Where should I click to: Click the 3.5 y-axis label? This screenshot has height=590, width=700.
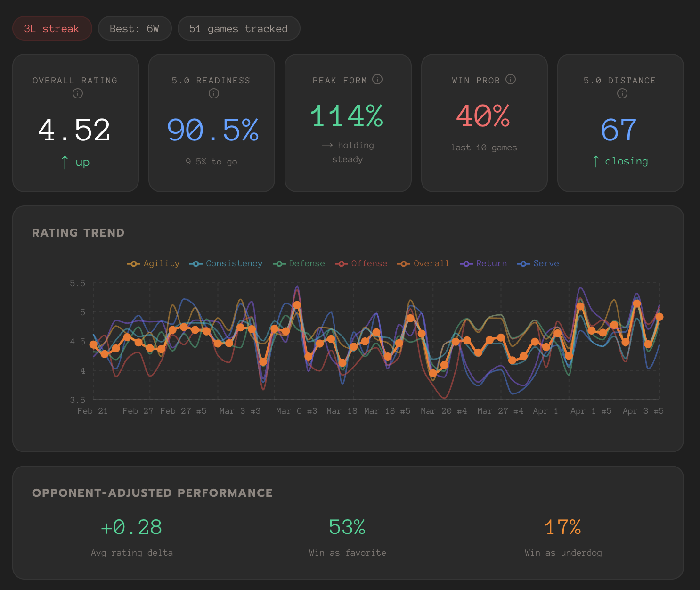click(x=78, y=400)
